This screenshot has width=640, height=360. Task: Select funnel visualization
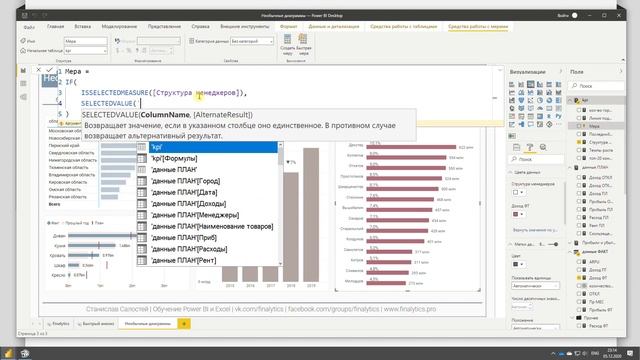click(521, 100)
